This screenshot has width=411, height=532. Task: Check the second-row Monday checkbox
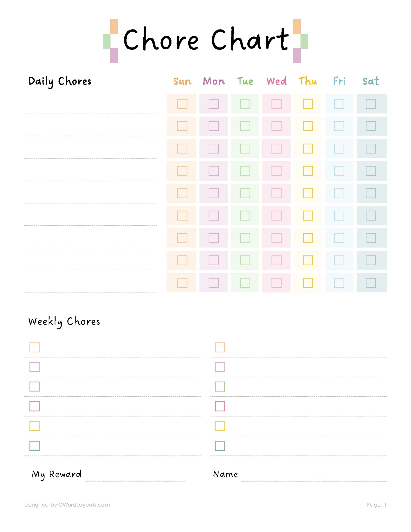[213, 126]
